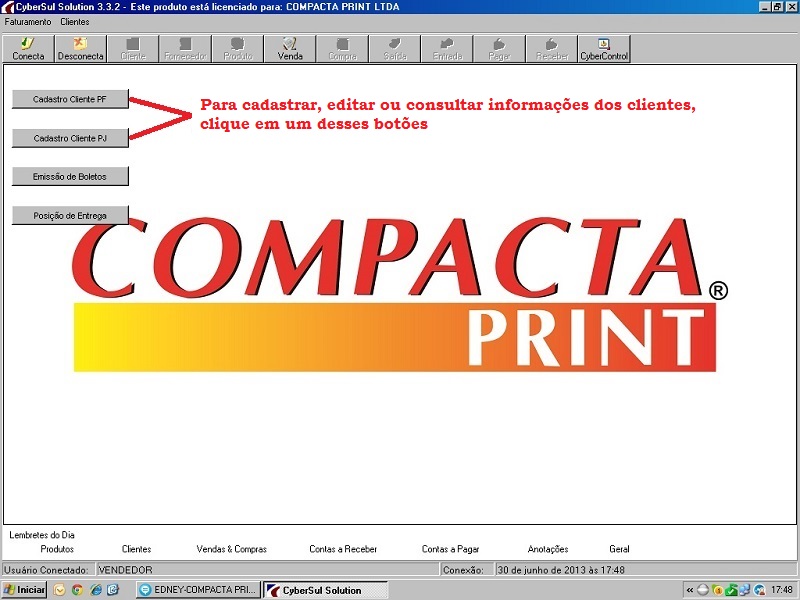The width and height of the screenshot is (800, 600).
Task: Open the Compra toolbar icon
Action: click(x=342, y=49)
